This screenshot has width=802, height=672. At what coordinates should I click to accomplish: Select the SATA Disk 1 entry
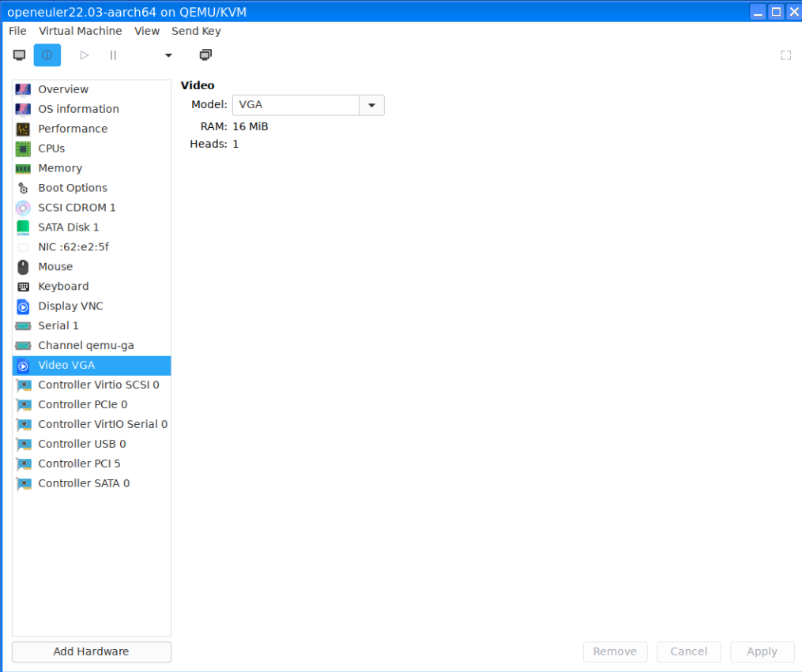(69, 227)
